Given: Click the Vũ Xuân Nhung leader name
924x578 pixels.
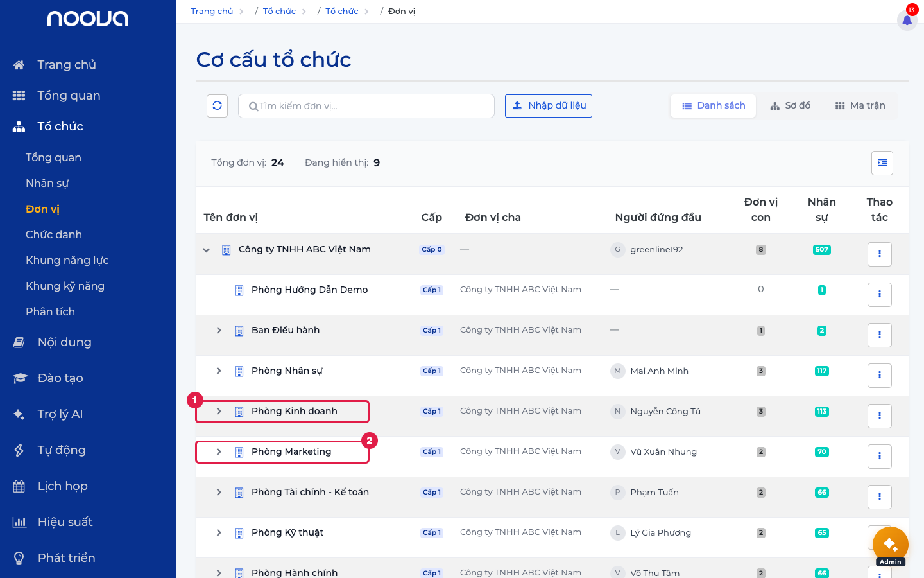Looking at the screenshot, I should coord(663,452).
